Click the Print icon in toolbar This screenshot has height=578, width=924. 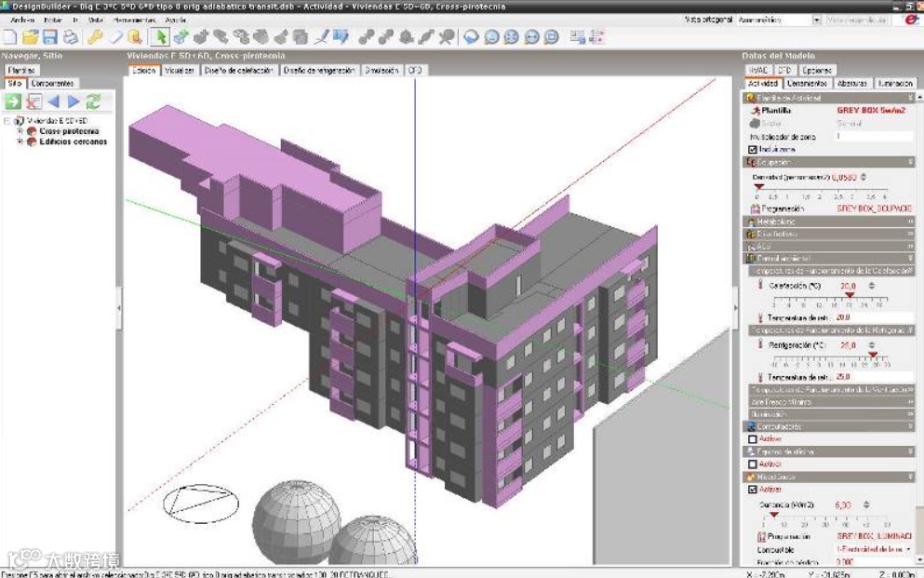(71, 37)
